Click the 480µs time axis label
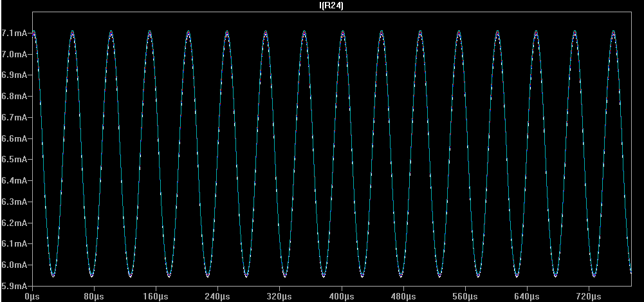This screenshot has width=644, height=302. click(403, 296)
